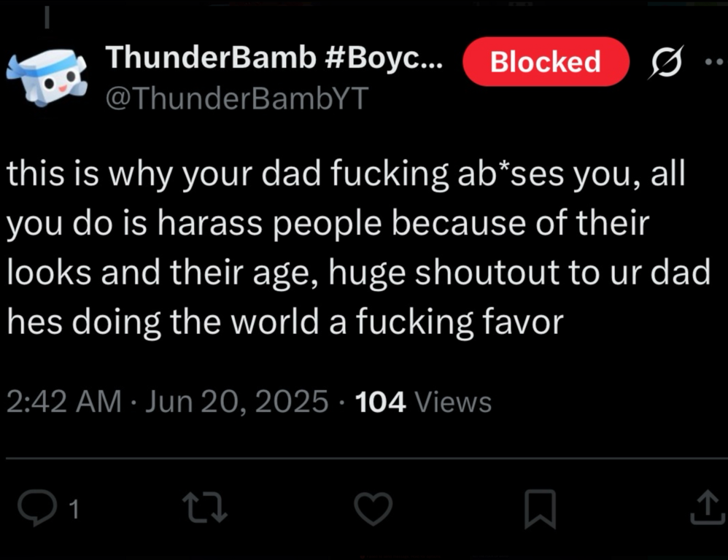This screenshot has height=560, width=728.
Task: Like the post with the heart icon
Action: tap(373, 508)
